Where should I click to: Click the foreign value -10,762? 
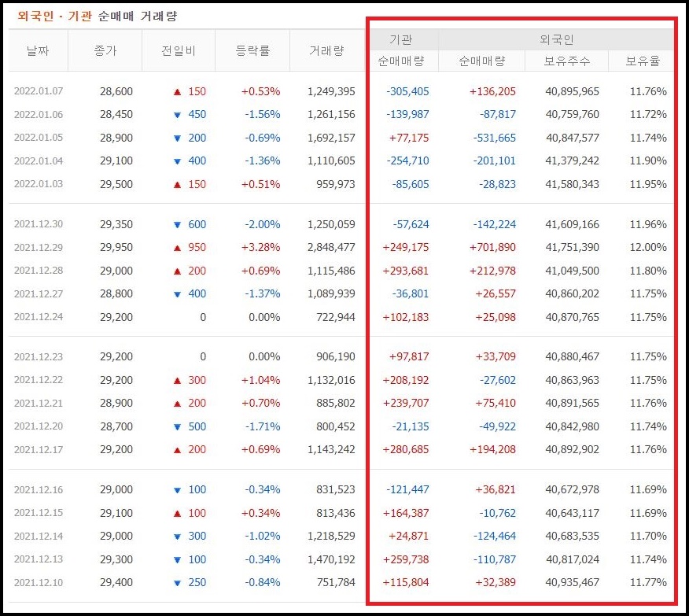(x=497, y=513)
